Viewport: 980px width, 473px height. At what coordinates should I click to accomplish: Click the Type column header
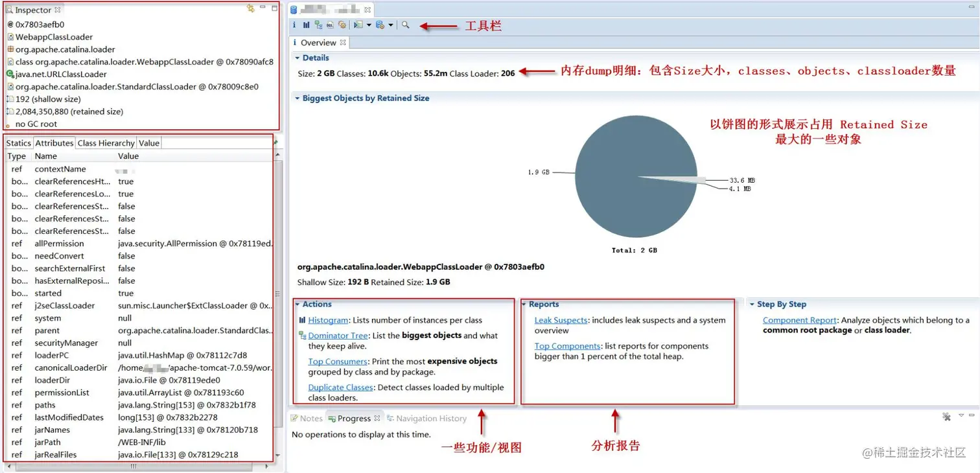tap(17, 156)
